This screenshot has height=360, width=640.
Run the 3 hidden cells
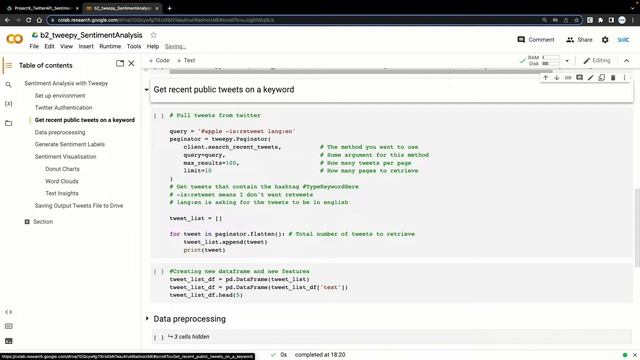click(x=158, y=337)
